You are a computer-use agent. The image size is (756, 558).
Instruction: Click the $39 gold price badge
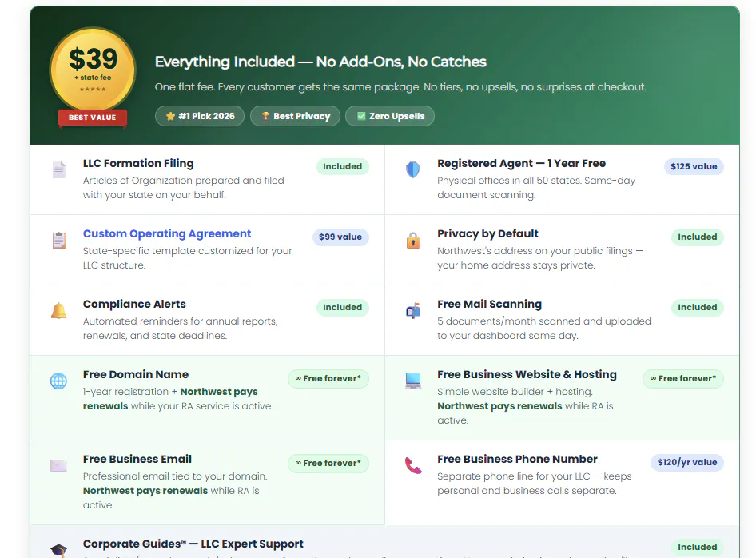(x=93, y=70)
